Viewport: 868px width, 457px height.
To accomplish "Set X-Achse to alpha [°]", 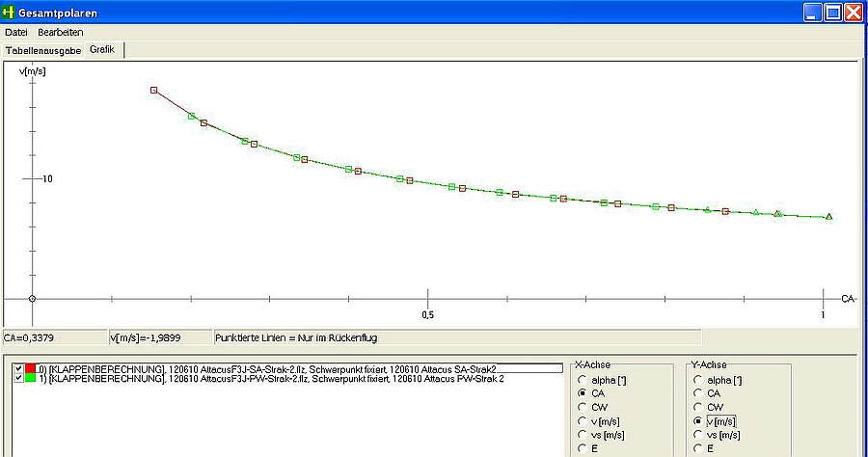I will coord(583,381).
